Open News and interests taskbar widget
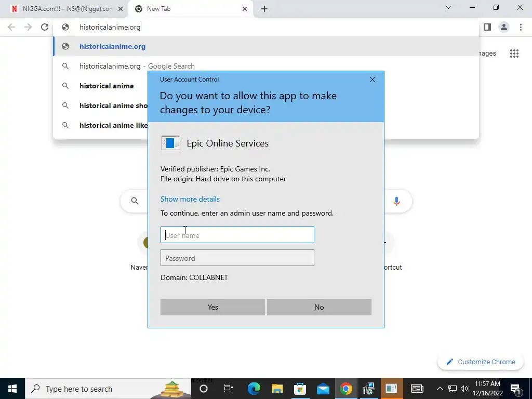 point(417,389)
